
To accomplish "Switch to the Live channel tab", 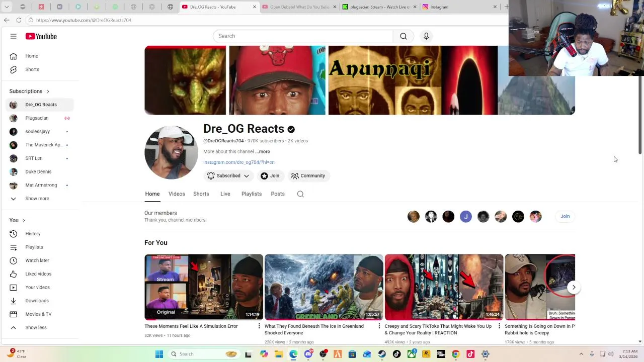I will (225, 194).
